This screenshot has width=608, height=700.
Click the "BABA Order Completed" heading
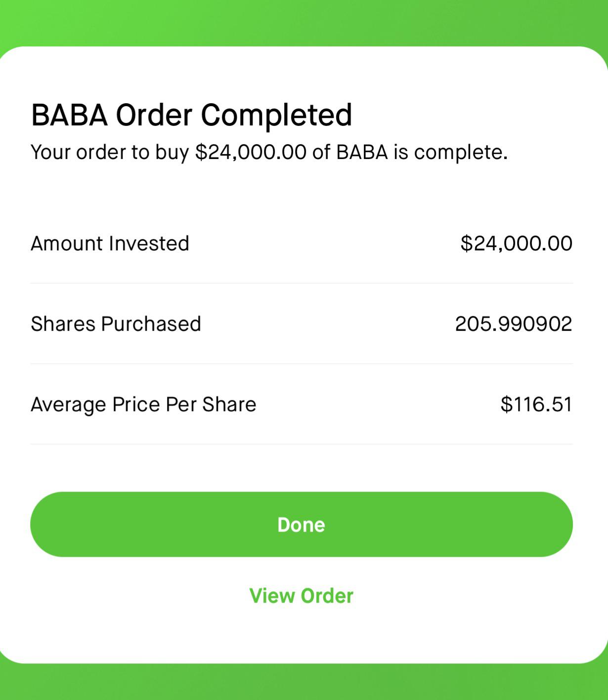tap(191, 115)
